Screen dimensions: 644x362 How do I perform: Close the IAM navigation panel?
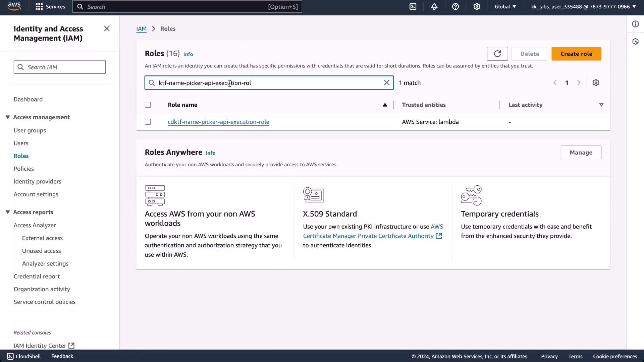click(107, 29)
